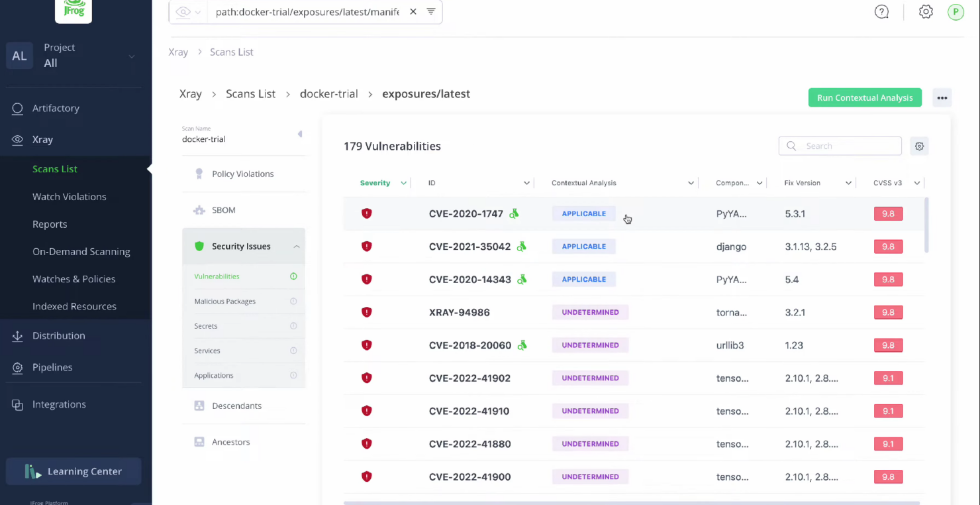Viewport: 980px width, 505px height.
Task: Click the green icon beside CVE-2020-14343
Action: pos(522,279)
